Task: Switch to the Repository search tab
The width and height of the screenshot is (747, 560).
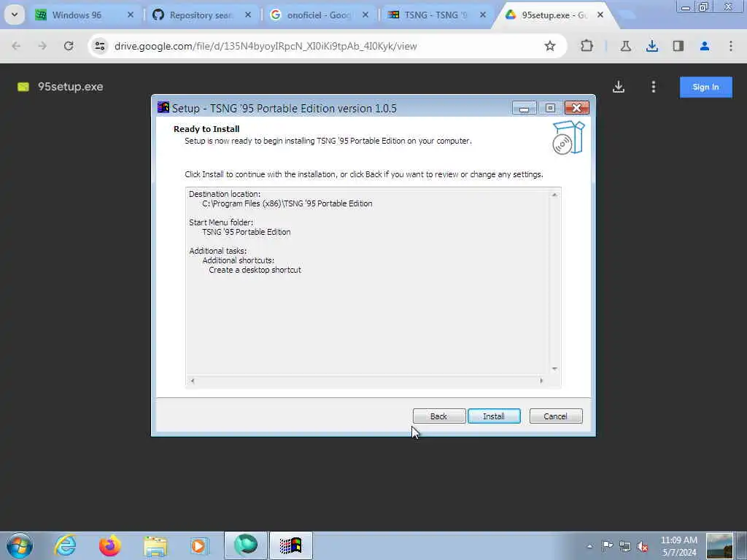Action: coord(200,15)
